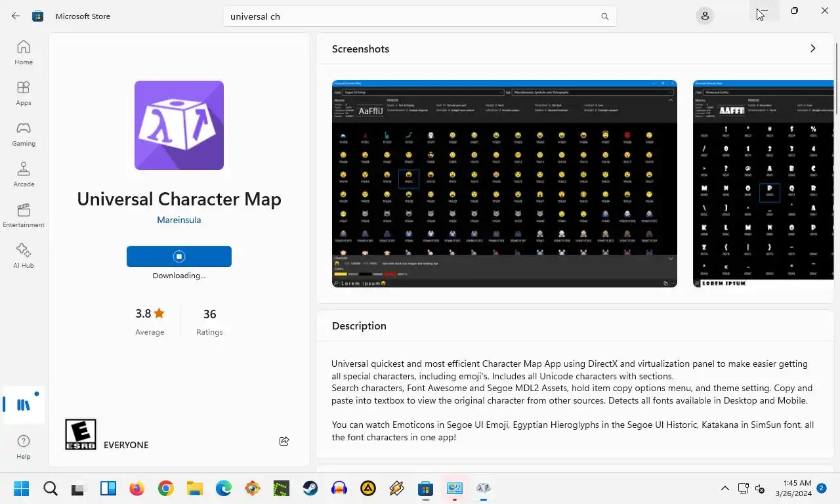Open Audacity headphones taskbar icon
Image resolution: width=840 pixels, height=504 pixels.
[x=339, y=488]
